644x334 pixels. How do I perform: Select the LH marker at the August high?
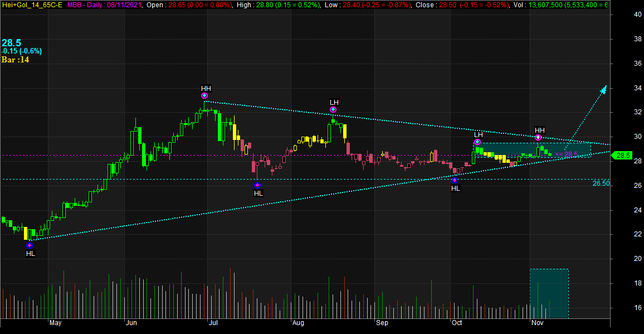[333, 110]
